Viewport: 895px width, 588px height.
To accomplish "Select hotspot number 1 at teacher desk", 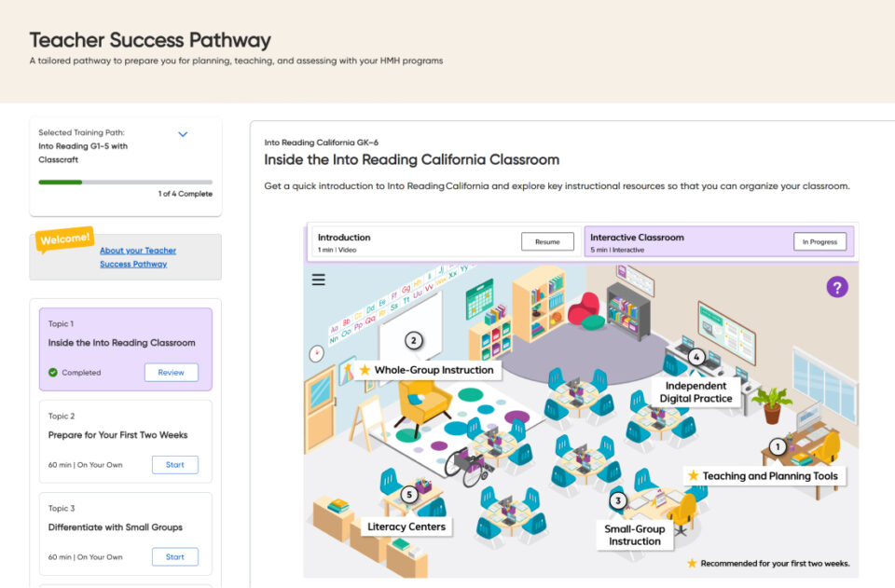I will point(777,447).
